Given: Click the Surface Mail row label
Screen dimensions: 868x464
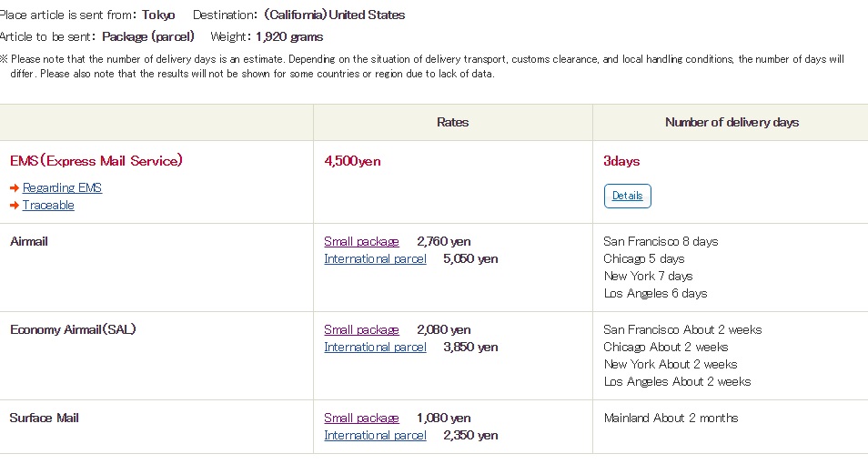Looking at the screenshot, I should point(45,418).
